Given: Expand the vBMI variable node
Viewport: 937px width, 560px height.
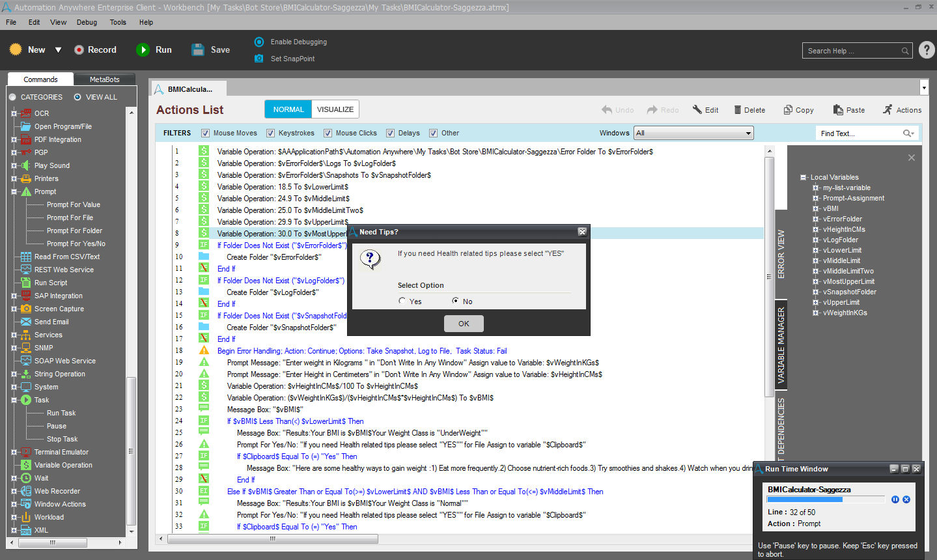Looking at the screenshot, I should coord(815,209).
